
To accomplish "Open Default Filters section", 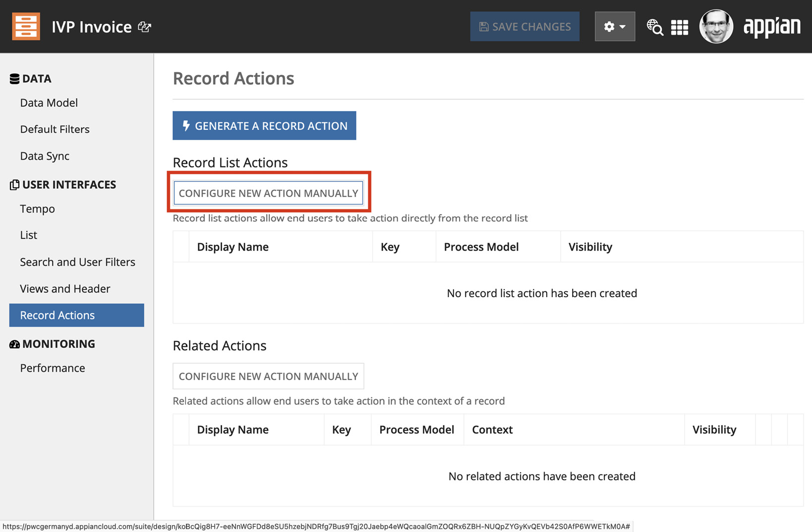I will 55,129.
